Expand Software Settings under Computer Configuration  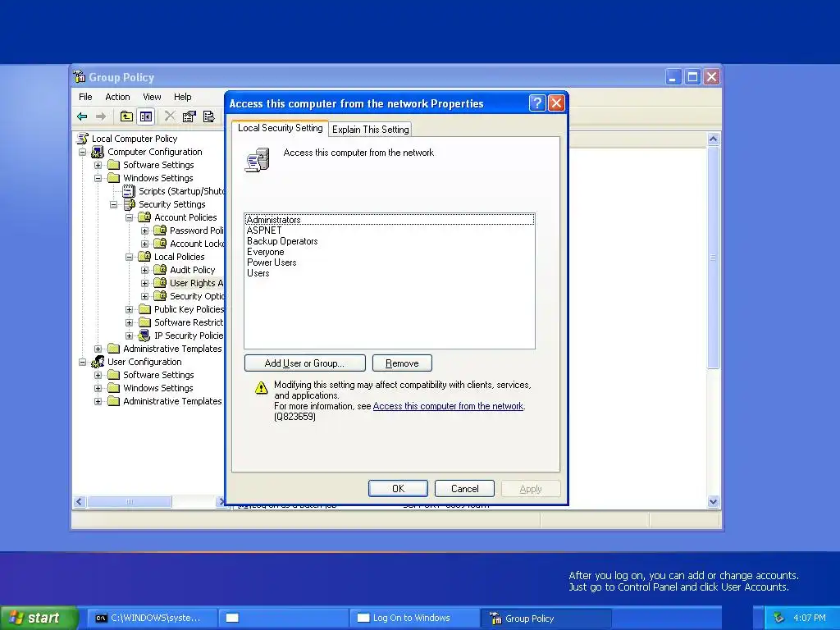pyautogui.click(x=98, y=165)
